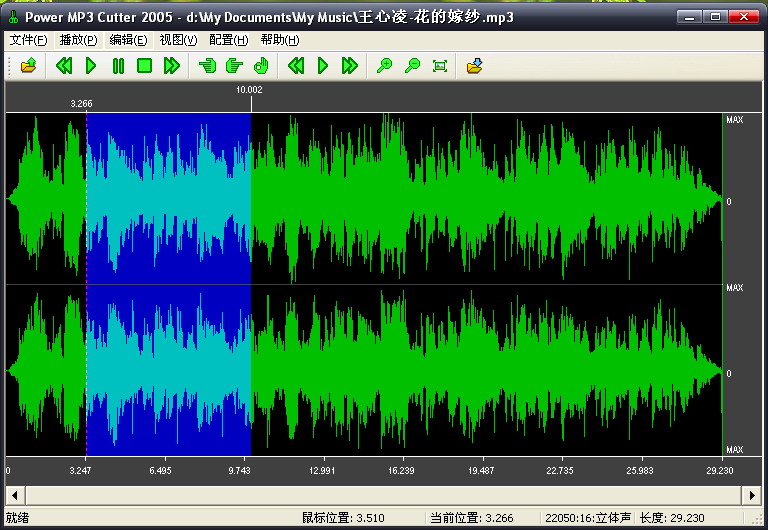Click the save selection folder icon
The image size is (768, 530).
[475, 66]
